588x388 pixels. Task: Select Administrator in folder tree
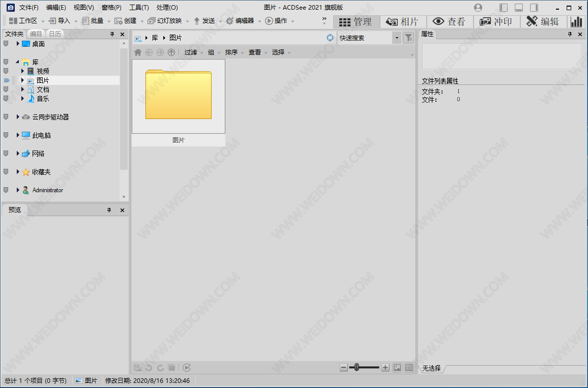point(48,190)
